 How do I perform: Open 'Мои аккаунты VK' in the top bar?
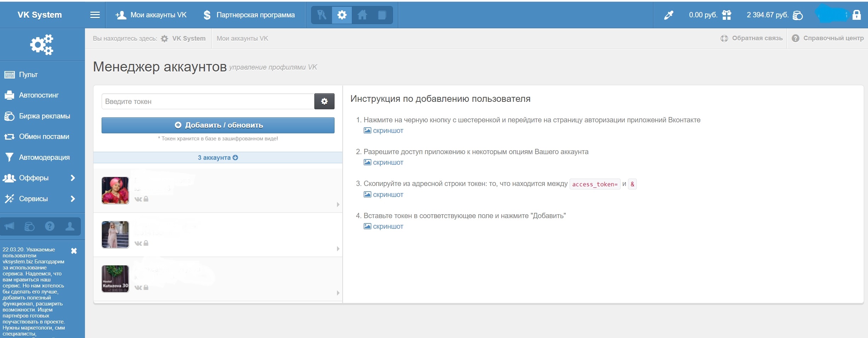151,15
